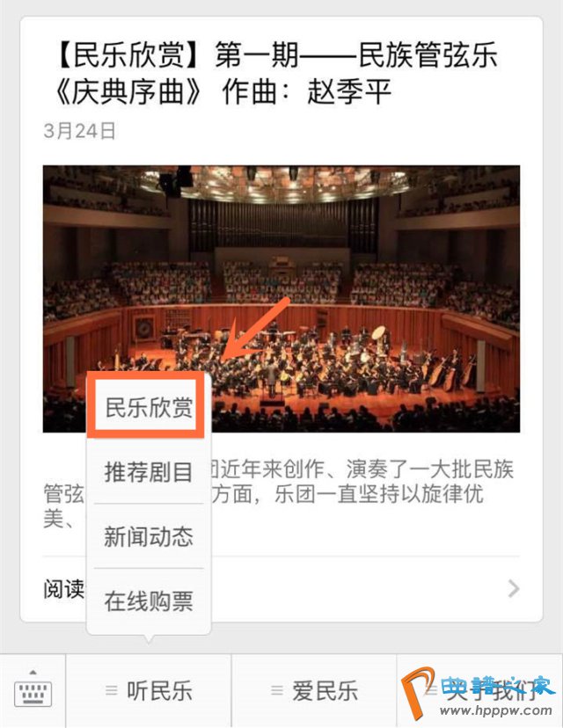
Task: Open the 【民乐欣赏】第一期 article title
Action: coord(277,73)
